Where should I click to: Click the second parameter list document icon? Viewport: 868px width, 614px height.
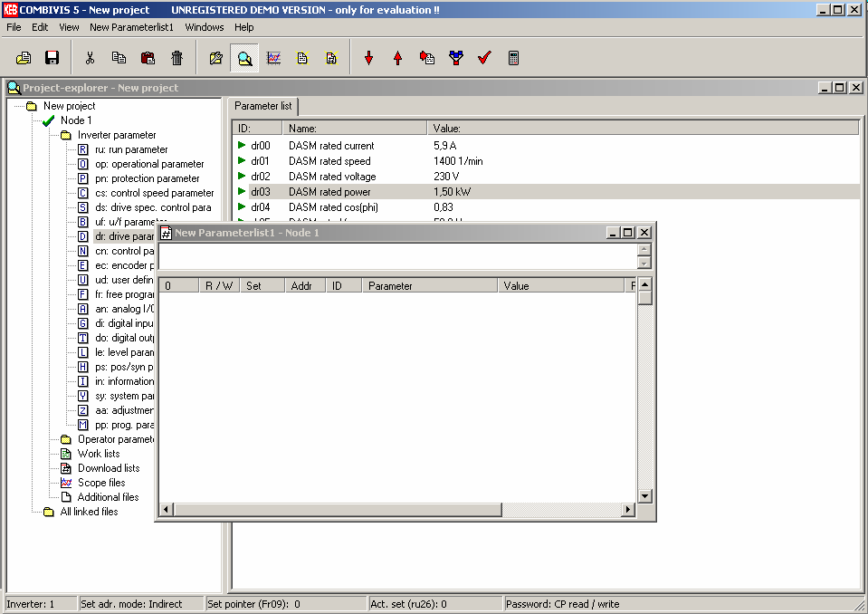coord(331,58)
